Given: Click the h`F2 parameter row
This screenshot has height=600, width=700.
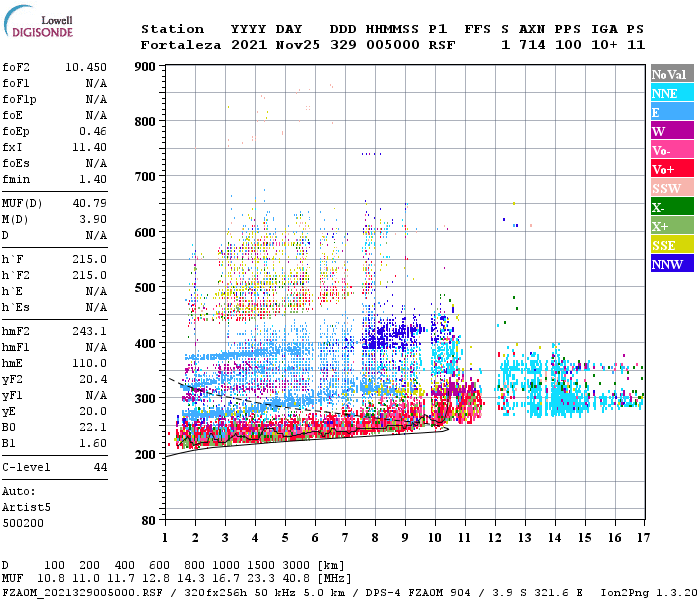Looking at the screenshot, I should click(54, 275).
